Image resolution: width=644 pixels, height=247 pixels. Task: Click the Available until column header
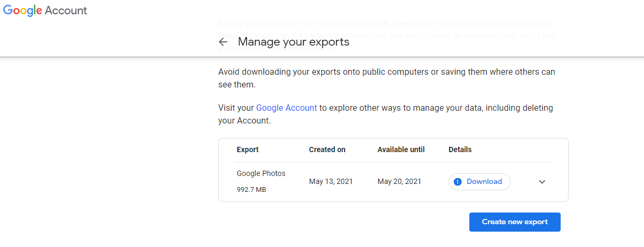401,149
